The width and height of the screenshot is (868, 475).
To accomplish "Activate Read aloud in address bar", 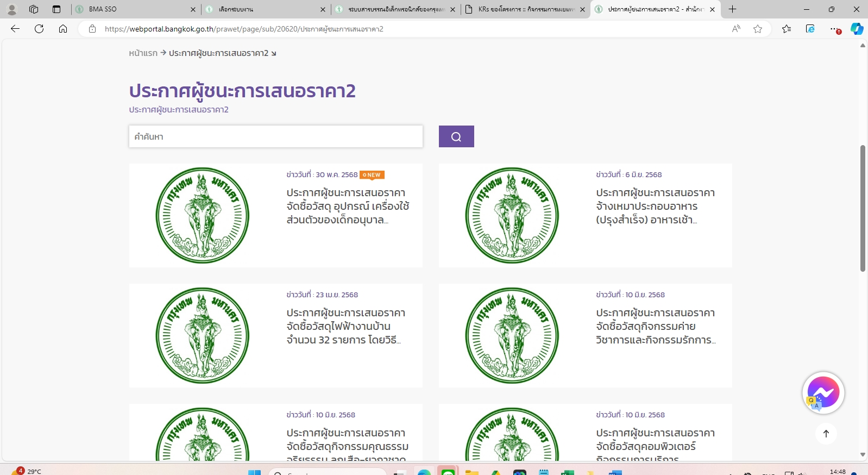I will 736,29.
